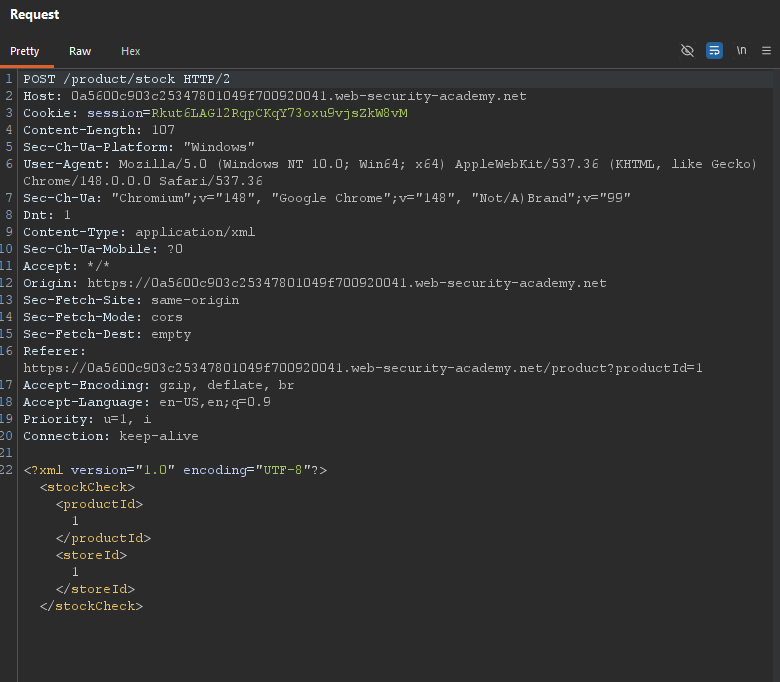Click the empty line 21 in editor
The width and height of the screenshot is (780, 682).
pos(395,453)
